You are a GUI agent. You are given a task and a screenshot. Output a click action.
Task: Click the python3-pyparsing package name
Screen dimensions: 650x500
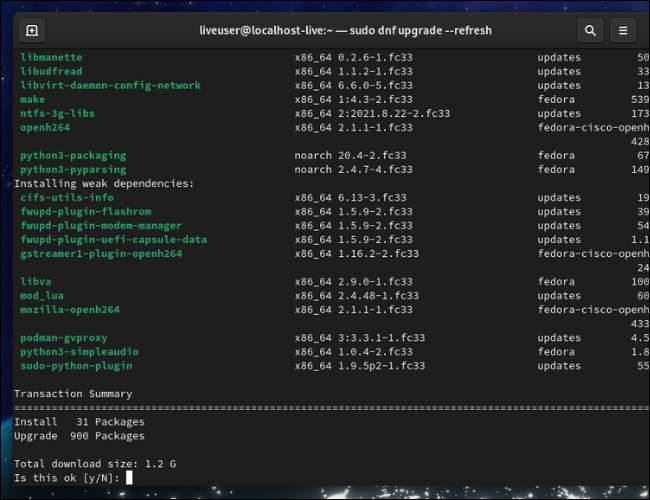point(73,169)
